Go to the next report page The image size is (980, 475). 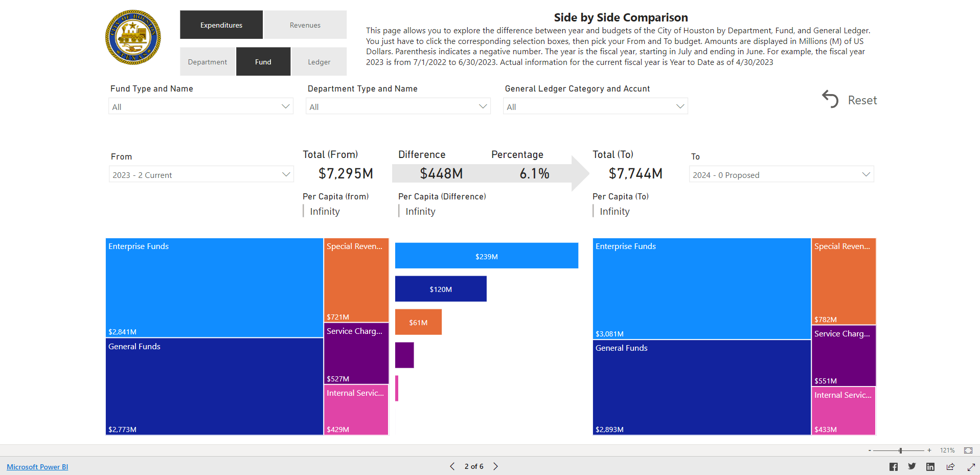(495, 466)
